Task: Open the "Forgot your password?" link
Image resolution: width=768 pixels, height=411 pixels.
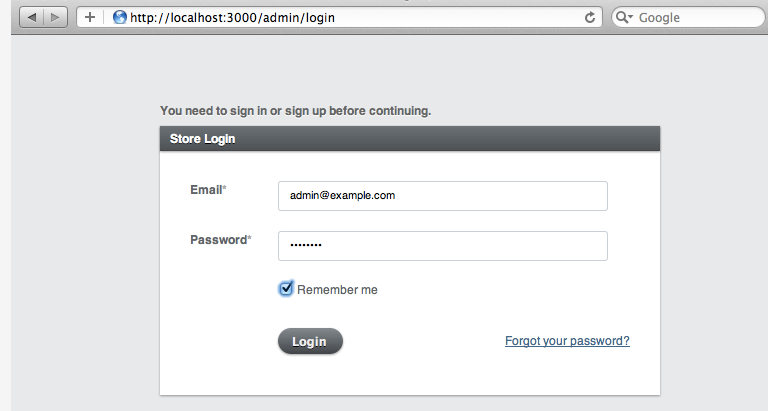Action: 567,341
